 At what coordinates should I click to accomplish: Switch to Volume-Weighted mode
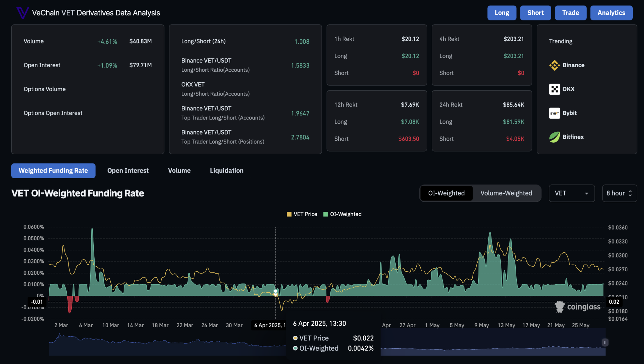point(506,193)
